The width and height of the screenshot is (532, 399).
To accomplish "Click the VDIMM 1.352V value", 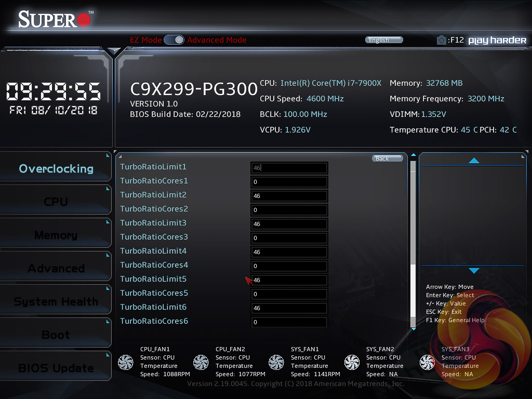I will point(434,114).
